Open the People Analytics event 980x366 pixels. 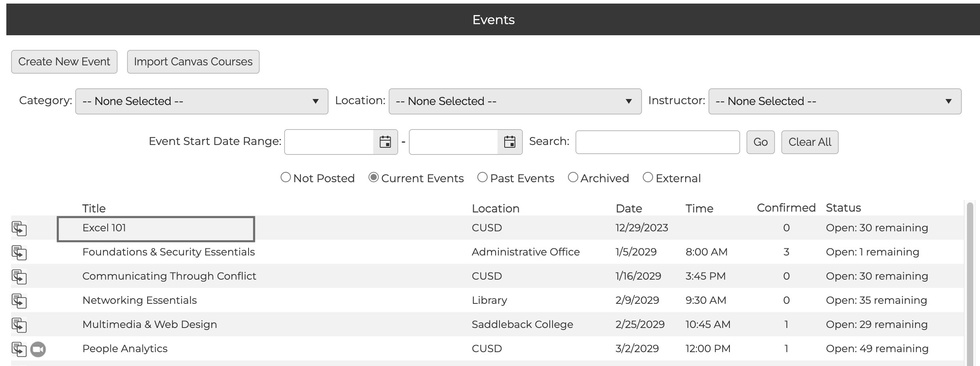pyautogui.click(x=125, y=349)
